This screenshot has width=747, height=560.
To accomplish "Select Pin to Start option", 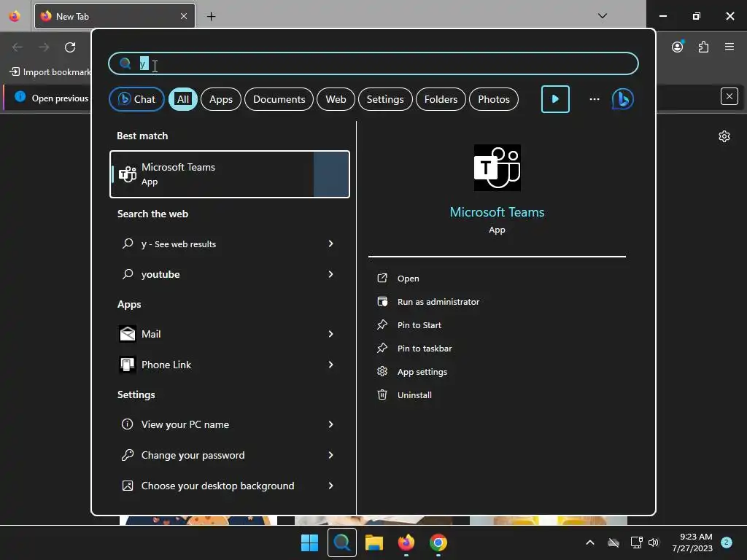I will [x=419, y=325].
